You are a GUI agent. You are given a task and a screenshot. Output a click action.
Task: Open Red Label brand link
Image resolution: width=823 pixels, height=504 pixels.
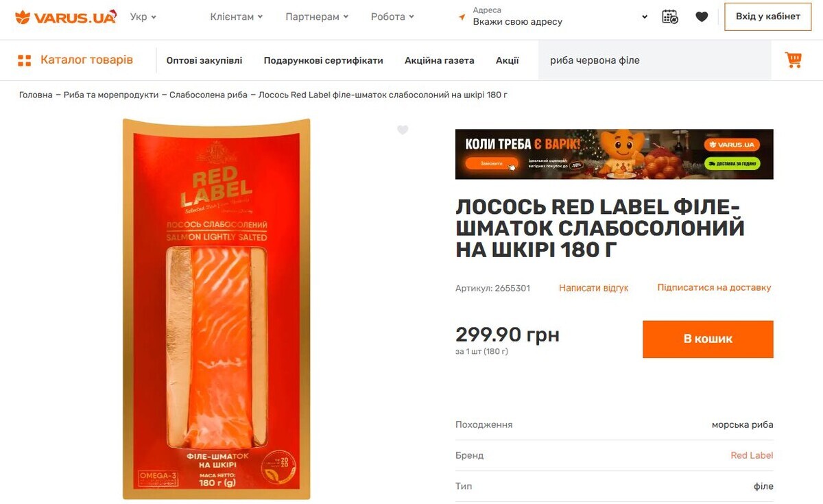(x=752, y=455)
